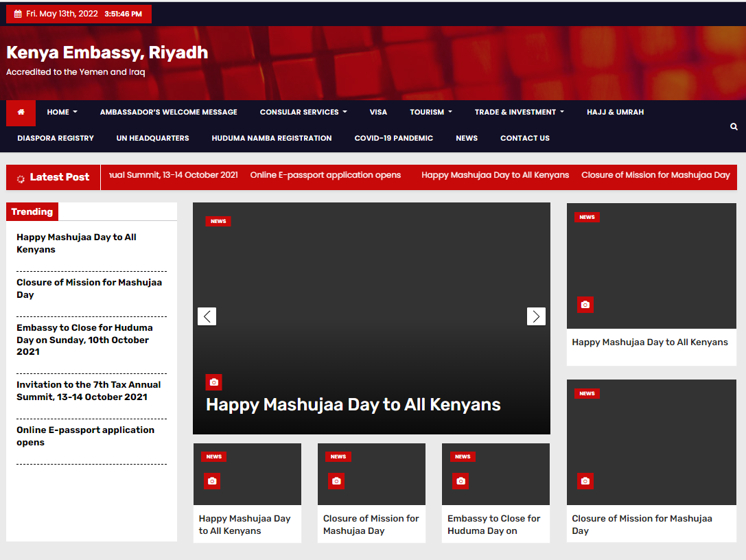Go to Hajj & Umrah page
The width and height of the screenshot is (746, 560).
click(615, 113)
